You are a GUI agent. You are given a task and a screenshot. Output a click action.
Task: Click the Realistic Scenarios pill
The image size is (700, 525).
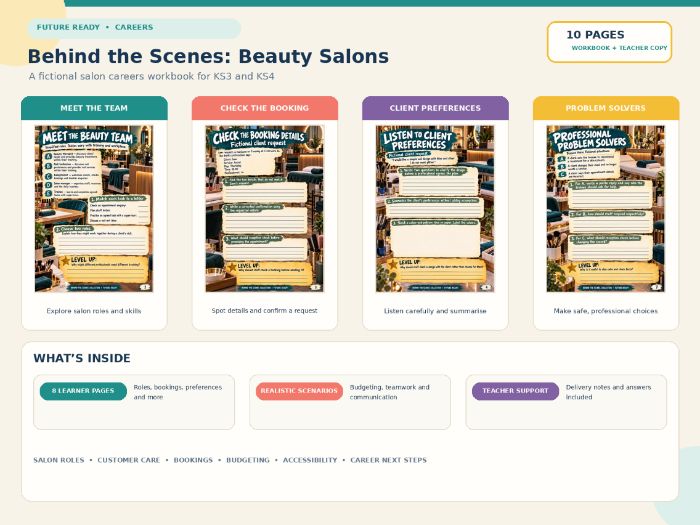pyautogui.click(x=299, y=391)
